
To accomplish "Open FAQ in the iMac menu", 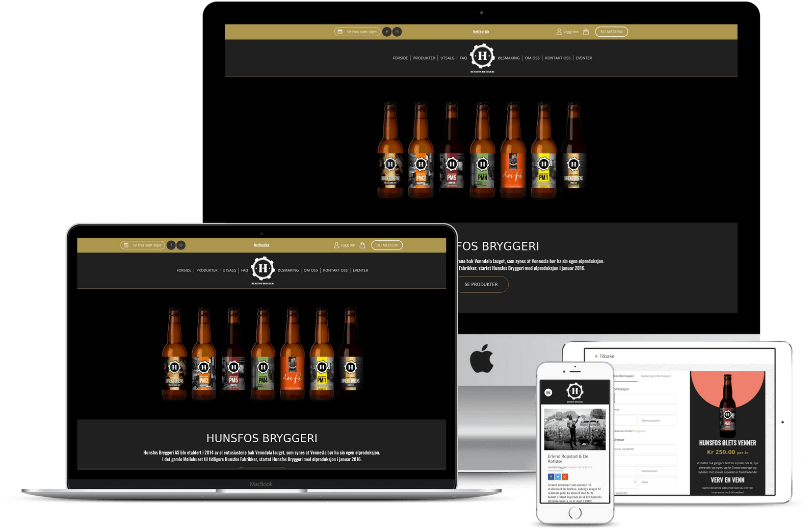I will point(463,58).
